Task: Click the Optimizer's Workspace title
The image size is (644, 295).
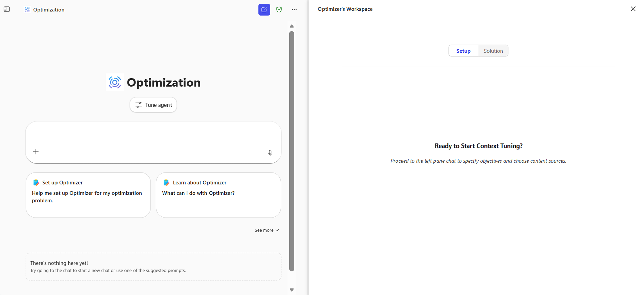Action: (x=345, y=9)
